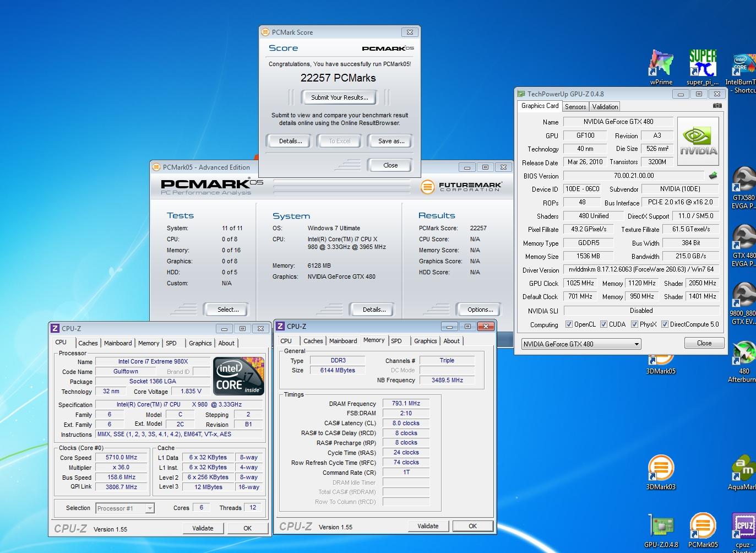Click the PCMark05 Advanced Edition title icon

tap(156, 167)
